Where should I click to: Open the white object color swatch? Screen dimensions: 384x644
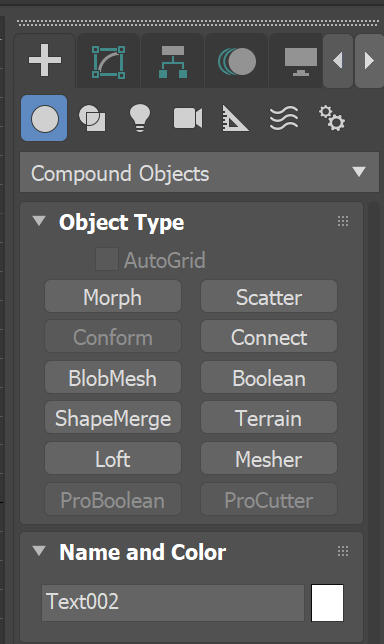[327, 603]
